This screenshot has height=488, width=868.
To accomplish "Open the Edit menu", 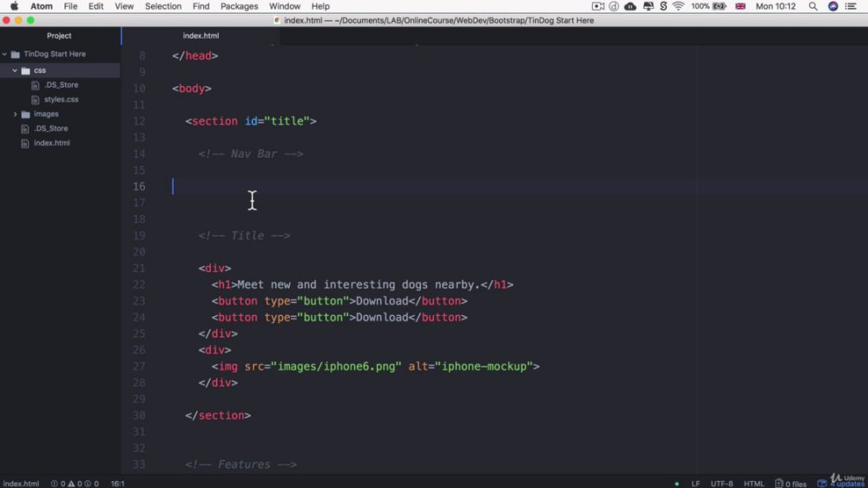I will point(95,6).
